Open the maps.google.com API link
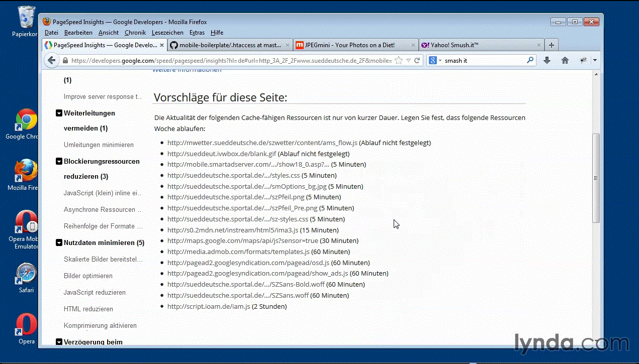Screen dimensions: 639x364 pos(243,240)
